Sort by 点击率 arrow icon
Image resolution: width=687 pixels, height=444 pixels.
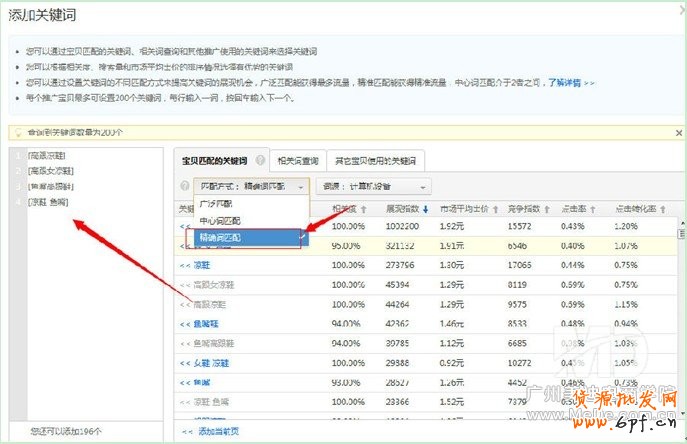coord(592,210)
